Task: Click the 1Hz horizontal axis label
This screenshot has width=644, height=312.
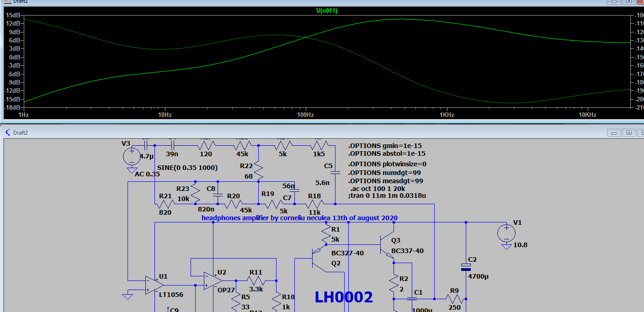Action: (x=24, y=115)
